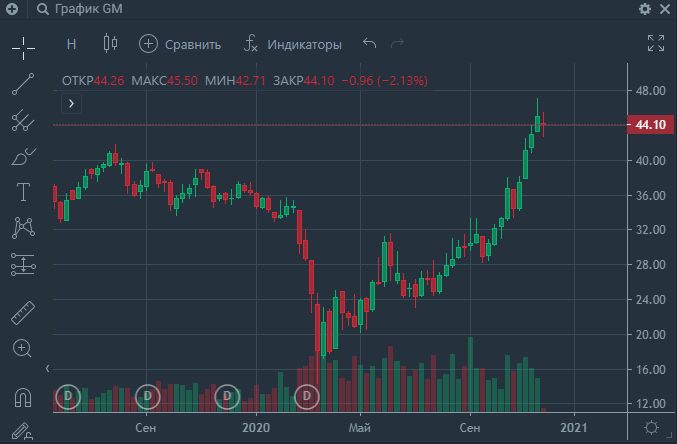
Task: Open the Индикаторы indicators menu
Action: [x=293, y=44]
